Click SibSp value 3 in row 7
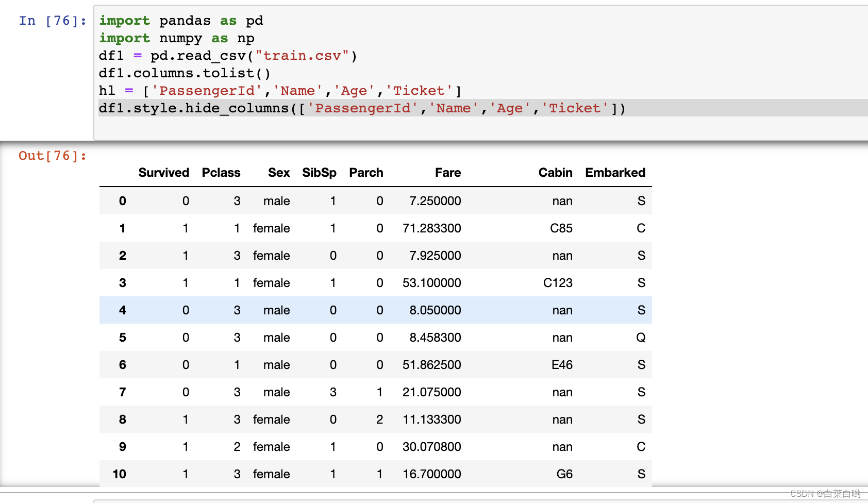 pos(333,392)
